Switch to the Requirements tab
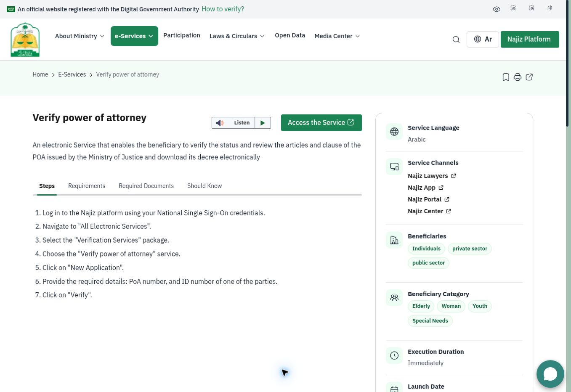 (x=87, y=186)
